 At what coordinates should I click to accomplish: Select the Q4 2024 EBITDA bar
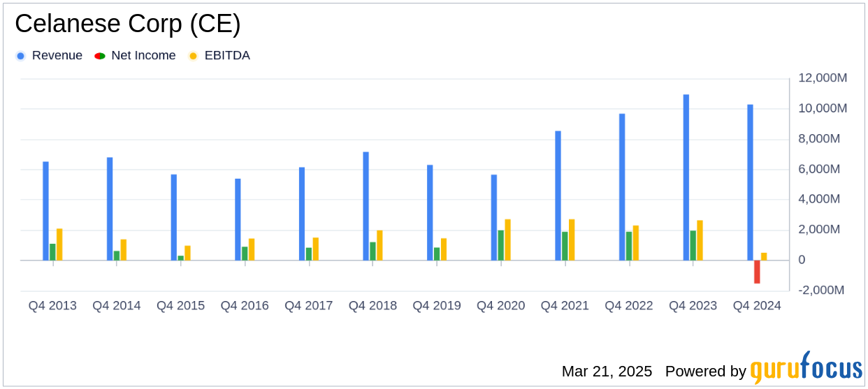[x=764, y=256]
